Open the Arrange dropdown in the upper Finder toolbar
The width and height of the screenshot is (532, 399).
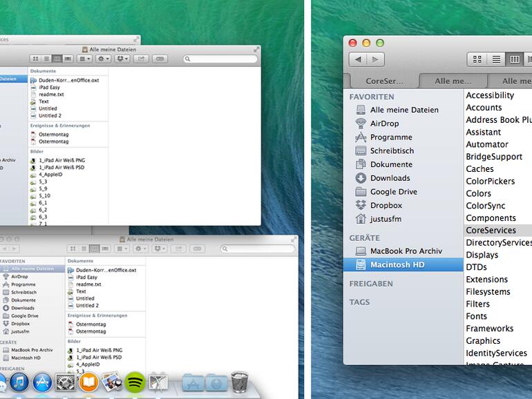tap(84, 59)
